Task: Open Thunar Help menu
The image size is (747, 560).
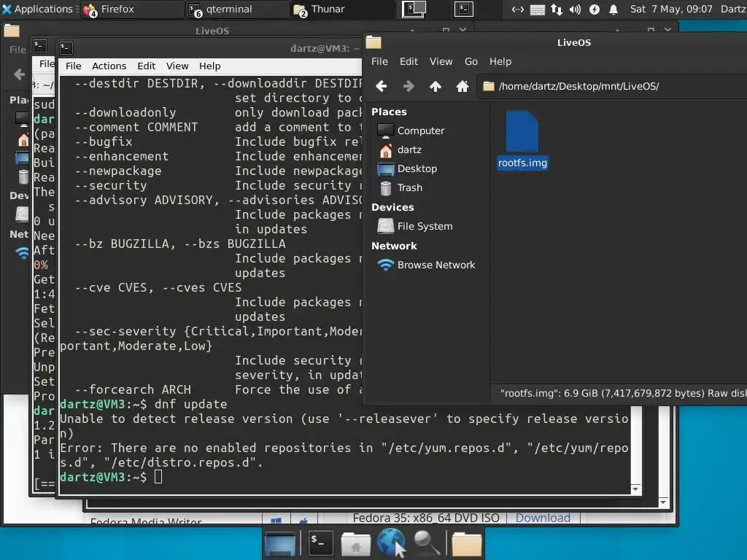Action: [x=500, y=61]
